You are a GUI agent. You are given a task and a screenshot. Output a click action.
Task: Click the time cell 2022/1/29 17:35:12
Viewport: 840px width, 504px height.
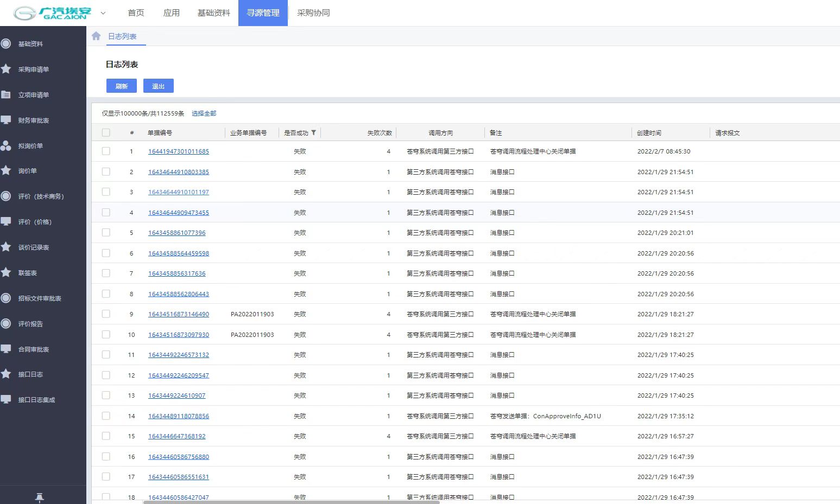(x=666, y=416)
